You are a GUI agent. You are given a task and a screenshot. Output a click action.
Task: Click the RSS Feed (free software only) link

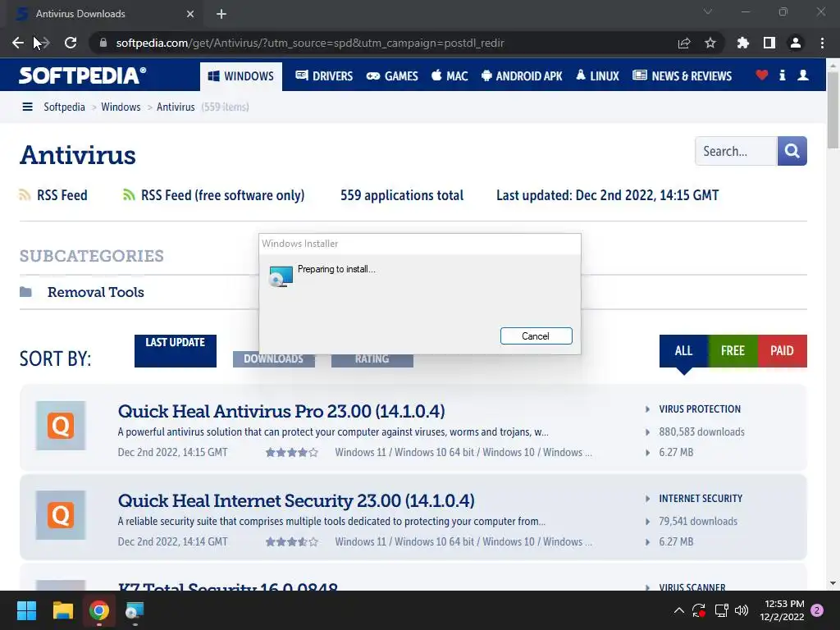[x=223, y=195]
